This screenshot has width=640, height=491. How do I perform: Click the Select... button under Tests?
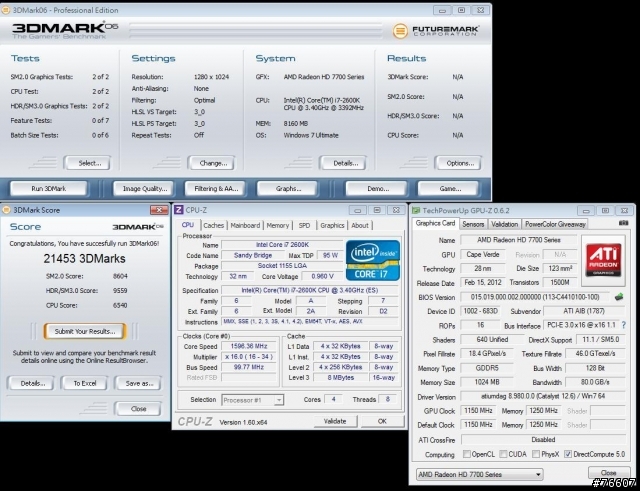[x=88, y=163]
